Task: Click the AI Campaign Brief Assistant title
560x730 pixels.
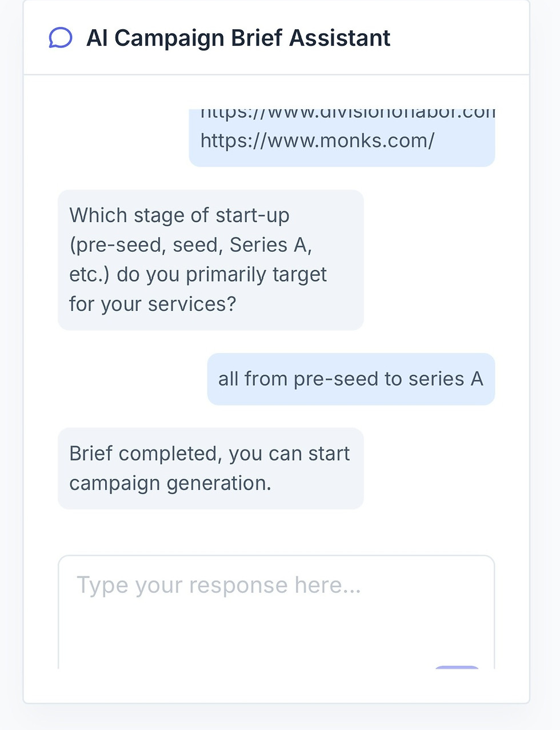Action: coord(238,38)
